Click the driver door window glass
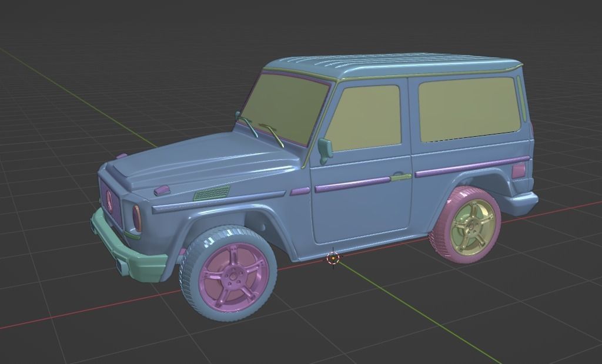The height and width of the screenshot is (364, 602). [x=364, y=117]
